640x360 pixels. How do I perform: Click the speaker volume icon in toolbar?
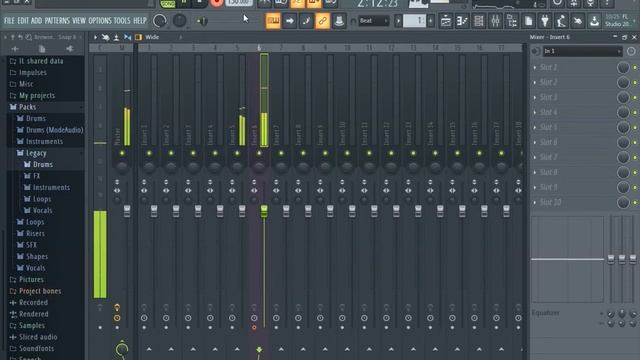tap(202, 21)
